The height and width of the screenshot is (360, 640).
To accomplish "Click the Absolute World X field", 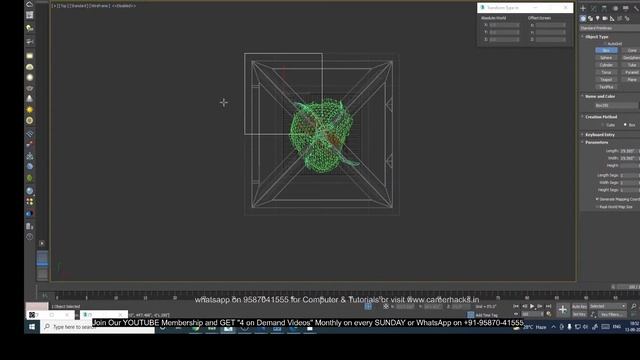I will coord(504,25).
